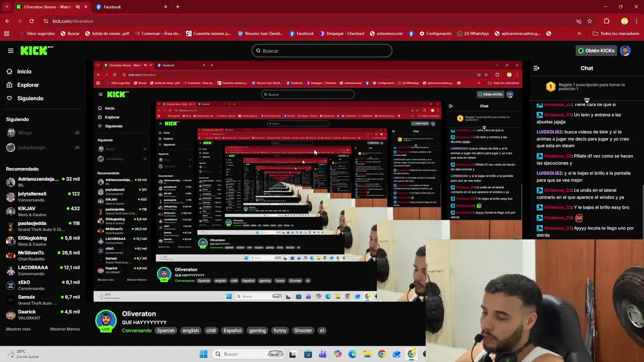Go back in Chrome

pyautogui.click(x=7, y=21)
